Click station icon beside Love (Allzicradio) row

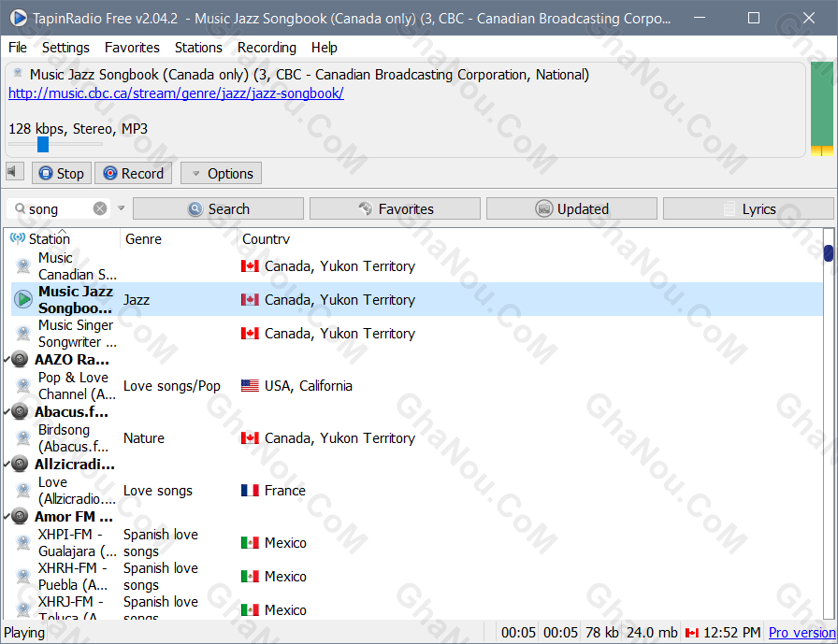[23, 490]
